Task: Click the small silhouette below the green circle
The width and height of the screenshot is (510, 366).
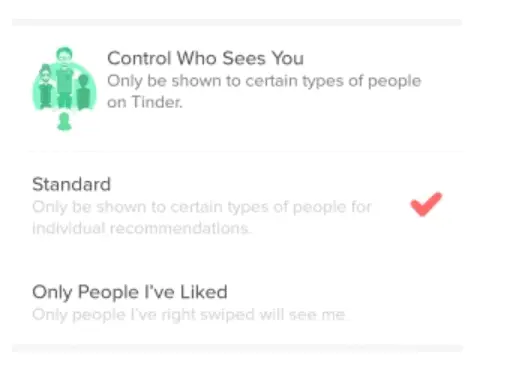Action: pyautogui.click(x=64, y=122)
